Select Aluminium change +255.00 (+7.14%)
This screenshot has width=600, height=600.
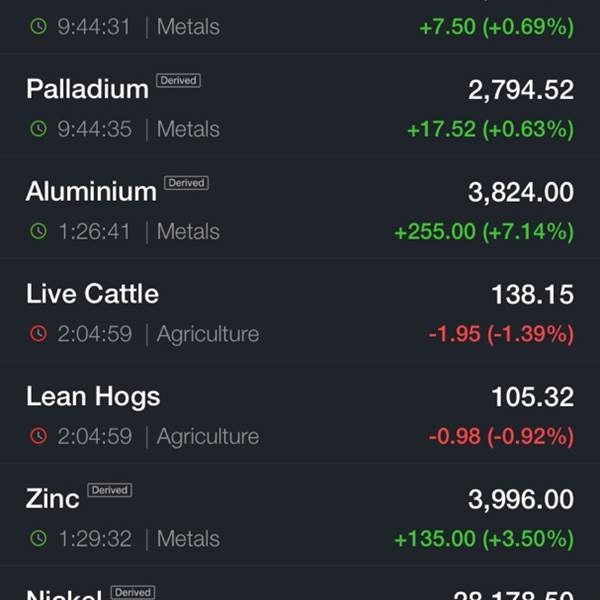click(484, 232)
